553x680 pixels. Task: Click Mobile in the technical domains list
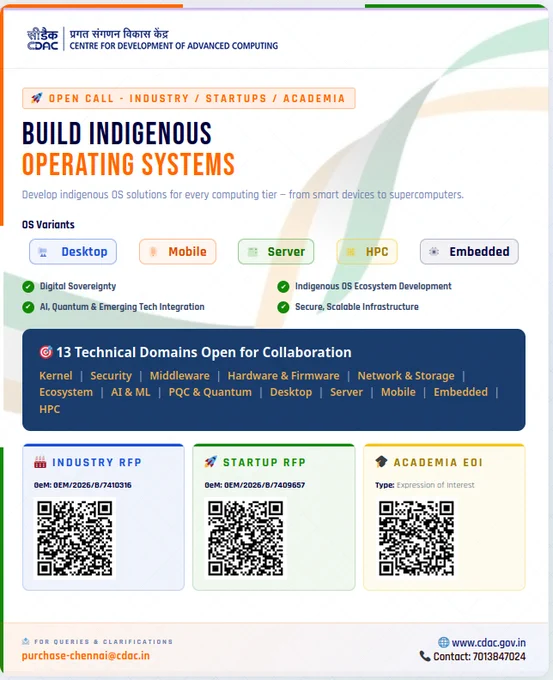(398, 392)
